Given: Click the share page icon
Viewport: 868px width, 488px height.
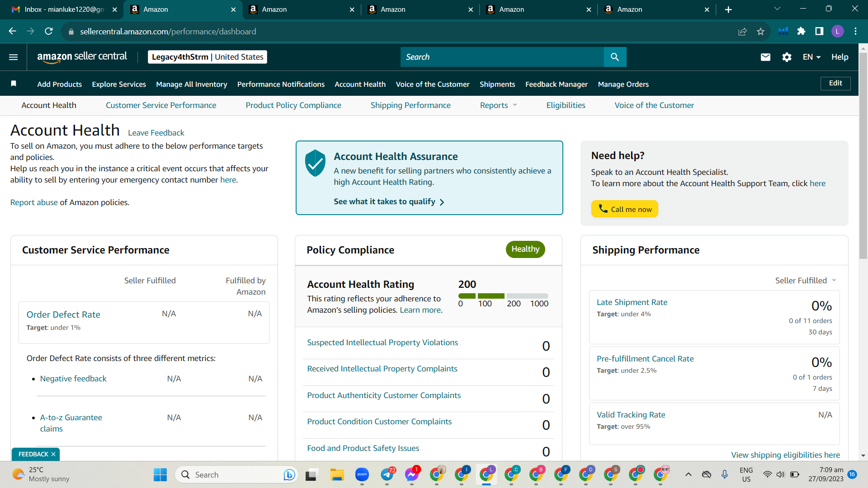Looking at the screenshot, I should tap(742, 31).
